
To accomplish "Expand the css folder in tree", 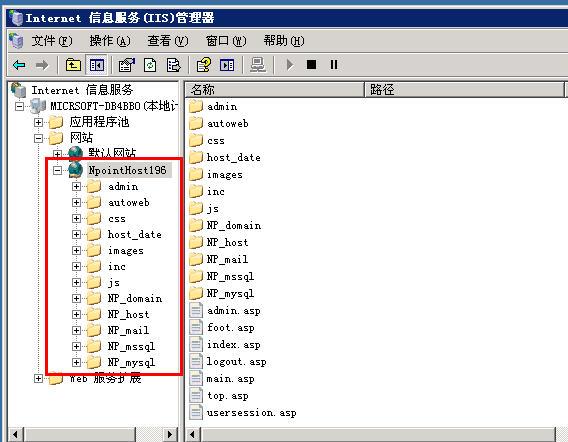I will point(76,218).
